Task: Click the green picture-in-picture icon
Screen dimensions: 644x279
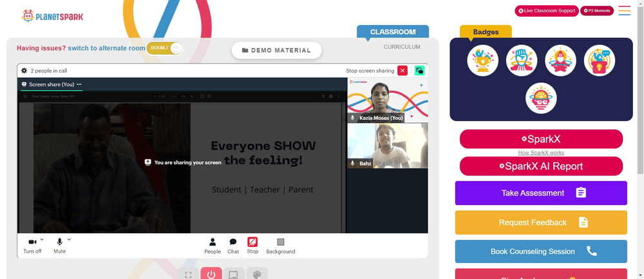Action: [x=419, y=71]
